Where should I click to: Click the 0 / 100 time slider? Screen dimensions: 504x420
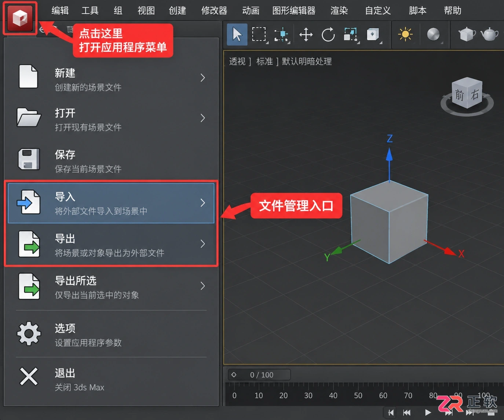259,375
